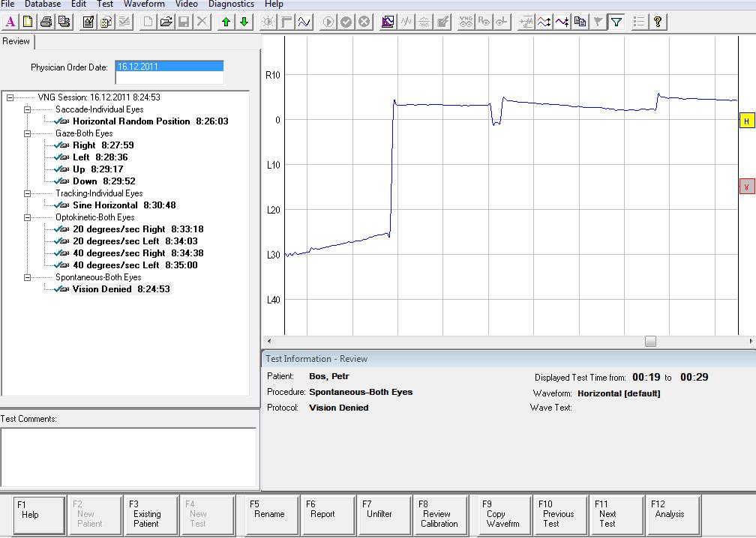Click the F1 Help button
The height and width of the screenshot is (538, 756).
coord(39,516)
